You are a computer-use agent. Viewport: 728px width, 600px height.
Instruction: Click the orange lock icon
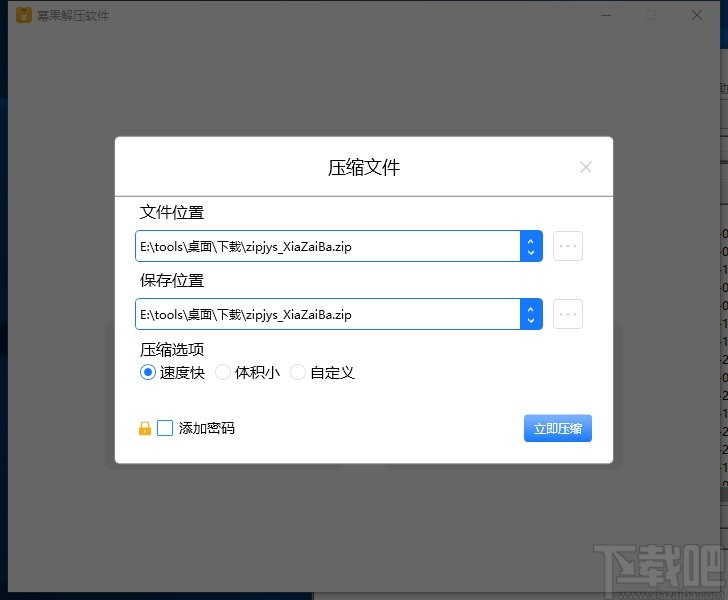(145, 428)
